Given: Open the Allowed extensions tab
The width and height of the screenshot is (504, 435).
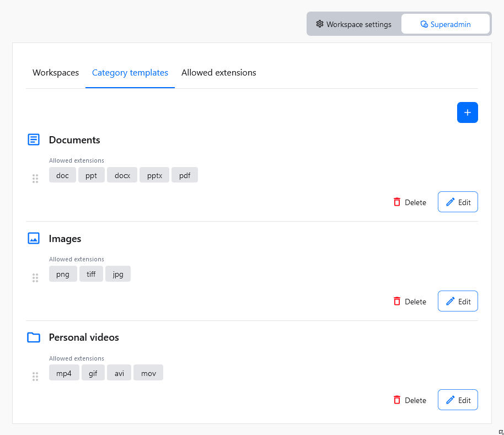Looking at the screenshot, I should pyautogui.click(x=218, y=72).
